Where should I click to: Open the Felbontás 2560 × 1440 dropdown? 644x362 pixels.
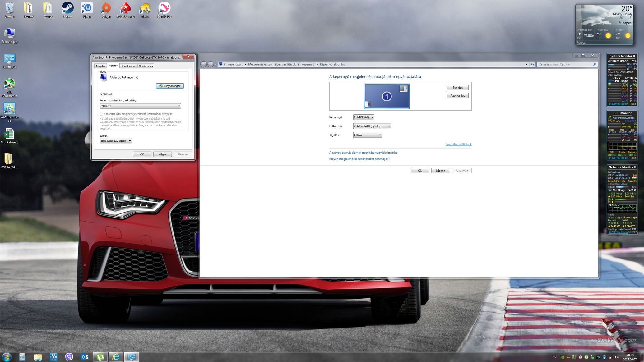tap(372, 126)
